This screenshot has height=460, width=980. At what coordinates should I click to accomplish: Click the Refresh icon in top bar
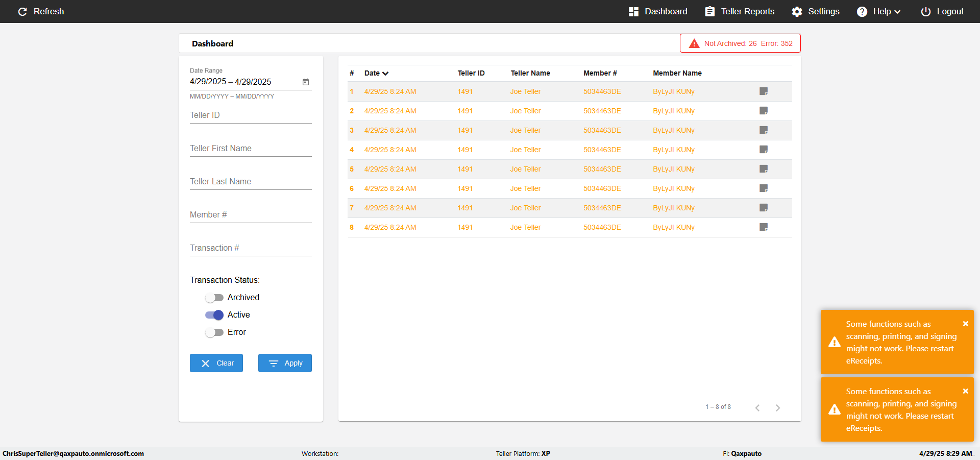pyautogui.click(x=22, y=11)
